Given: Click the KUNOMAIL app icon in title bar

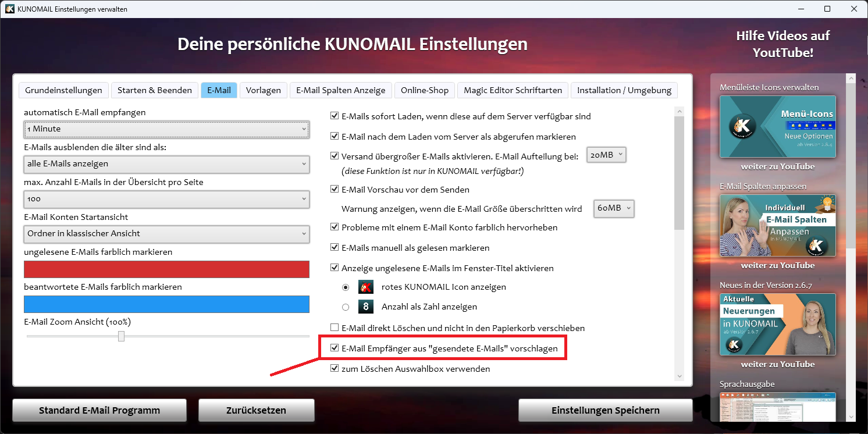Looking at the screenshot, I should [x=9, y=9].
